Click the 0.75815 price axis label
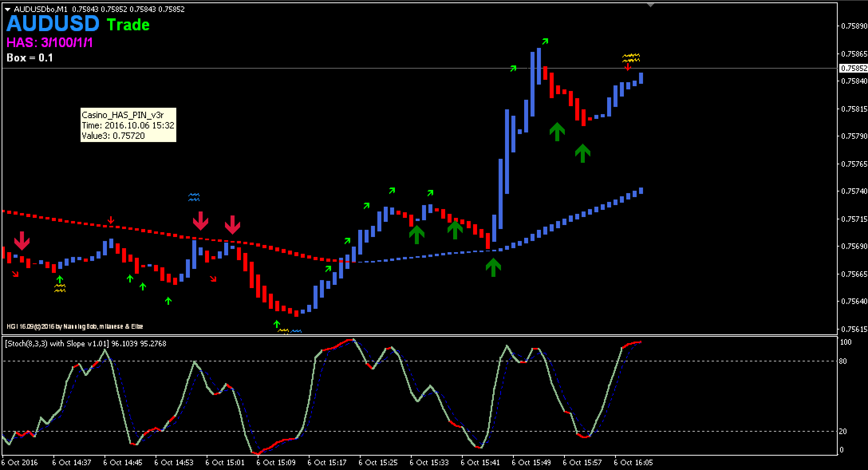This screenshot has width=868, height=470. click(854, 109)
